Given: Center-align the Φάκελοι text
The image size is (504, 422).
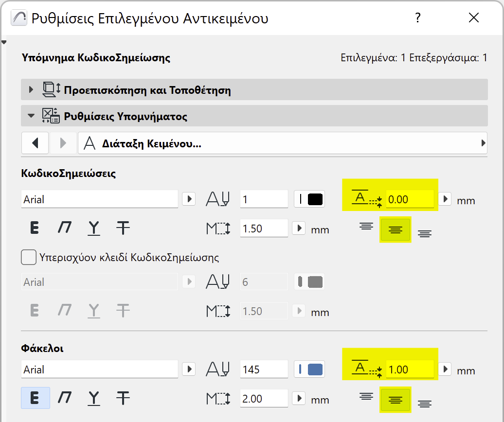Looking at the screenshot, I should click(395, 399).
